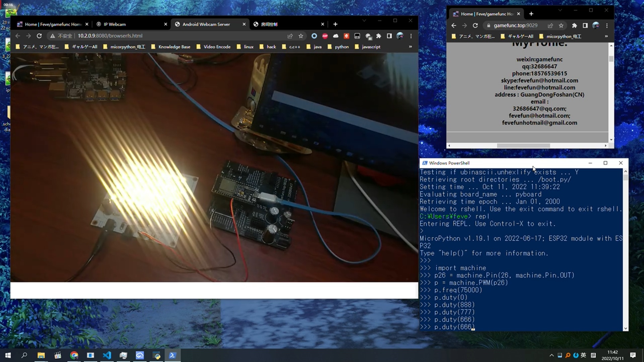Open the Knowledge Base bookmark folder
This screenshot has height=362, width=644.
174,47
